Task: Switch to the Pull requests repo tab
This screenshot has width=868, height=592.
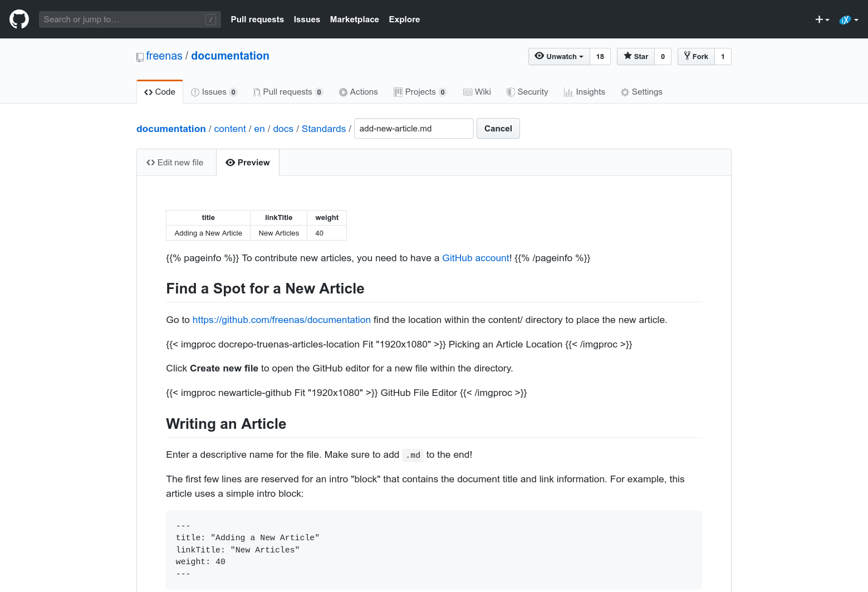Action: (287, 92)
